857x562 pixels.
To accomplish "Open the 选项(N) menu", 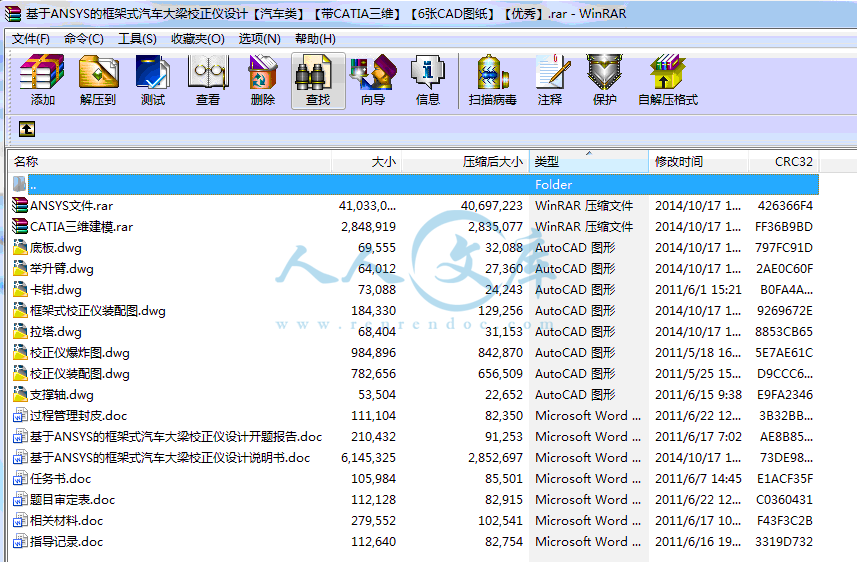I will (260, 39).
